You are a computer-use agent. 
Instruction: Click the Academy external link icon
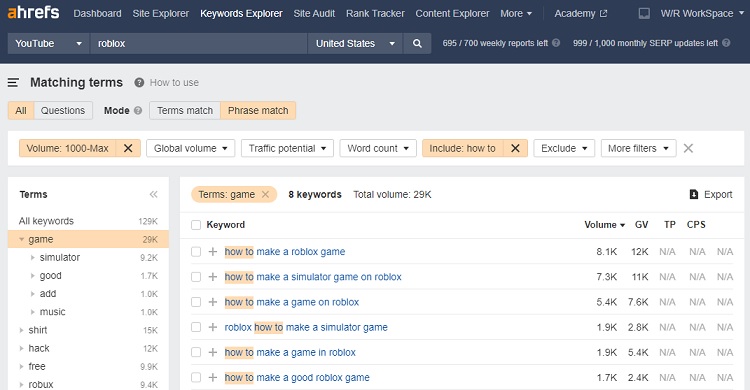[x=604, y=13]
